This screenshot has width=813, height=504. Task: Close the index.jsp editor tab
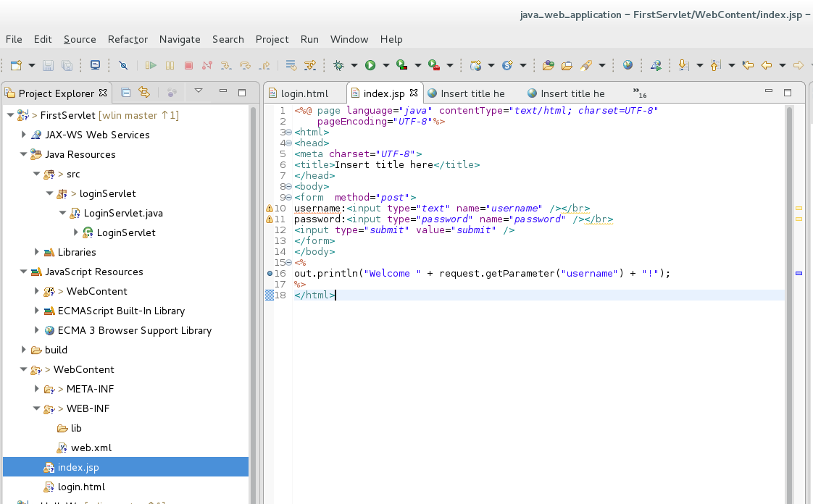pos(414,93)
